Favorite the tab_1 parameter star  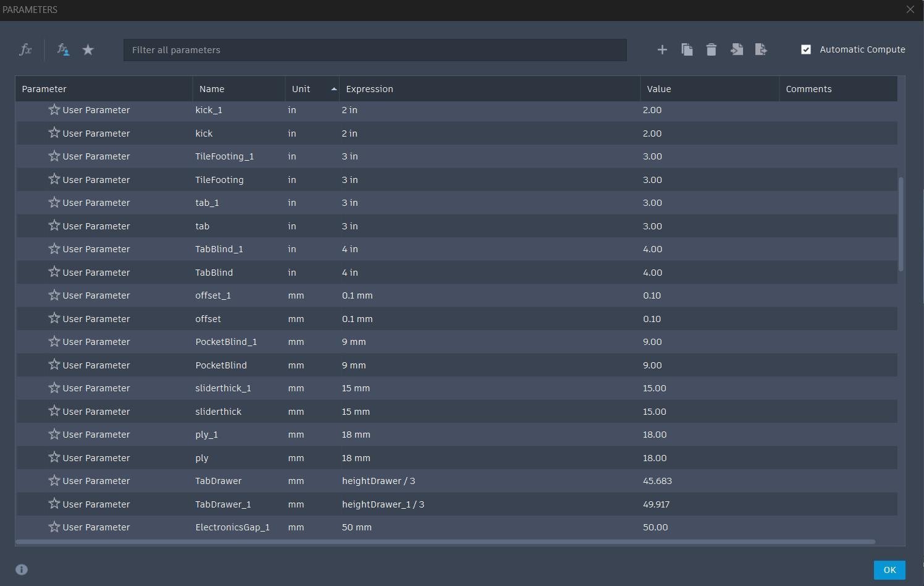coord(54,202)
